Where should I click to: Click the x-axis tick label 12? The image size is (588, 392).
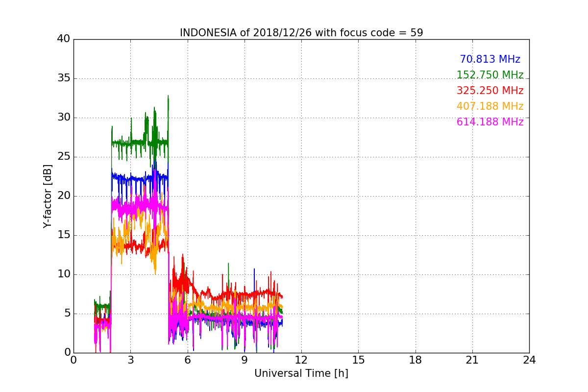[x=301, y=360]
